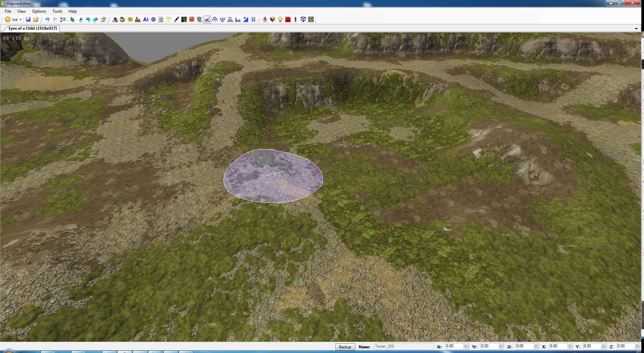Open the dropdown arrow beside the 3D glasses icon
This screenshot has width=644, height=353.
[20, 20]
